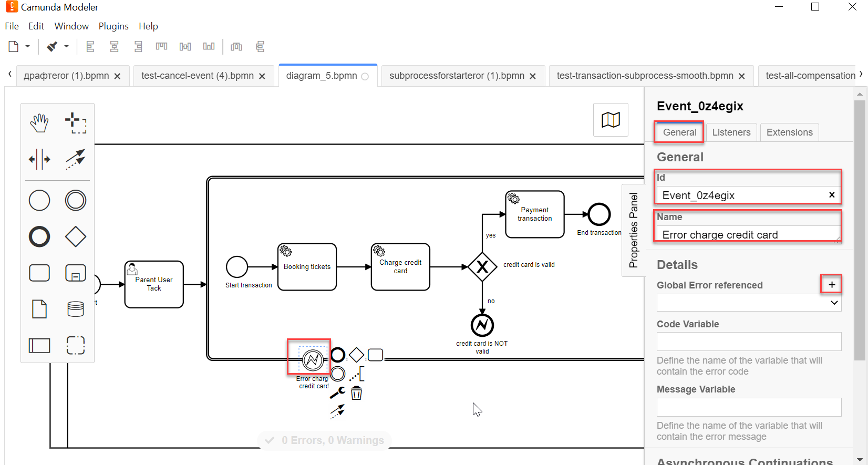Viewport: 868px width, 465px height.
Task: Click the trash icon to delete event
Action: 356,393
